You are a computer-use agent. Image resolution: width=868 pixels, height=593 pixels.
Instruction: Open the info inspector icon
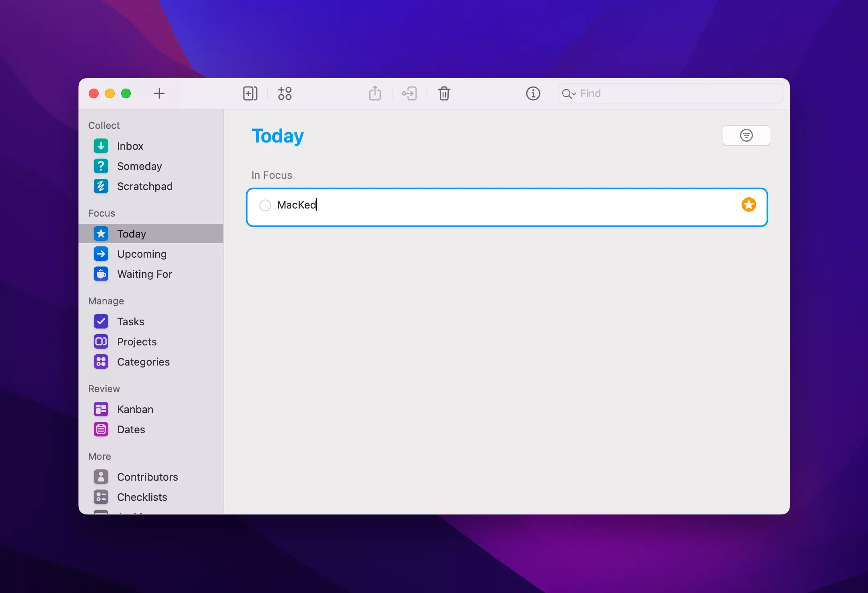click(x=533, y=93)
